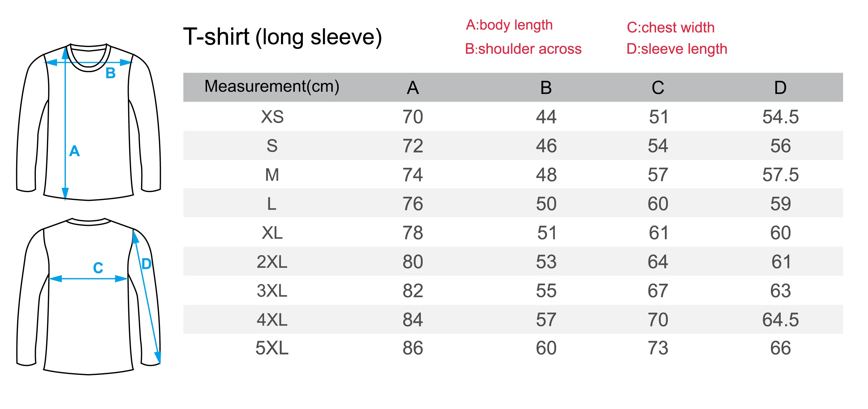
Task: Click the 'D:sleeve length' legend text
Action: click(x=677, y=49)
